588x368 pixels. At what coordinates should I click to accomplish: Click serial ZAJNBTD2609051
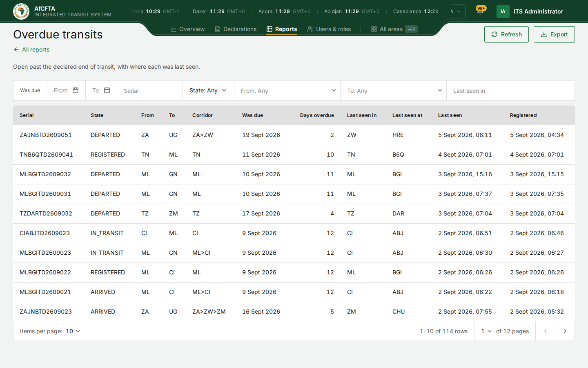coord(46,135)
